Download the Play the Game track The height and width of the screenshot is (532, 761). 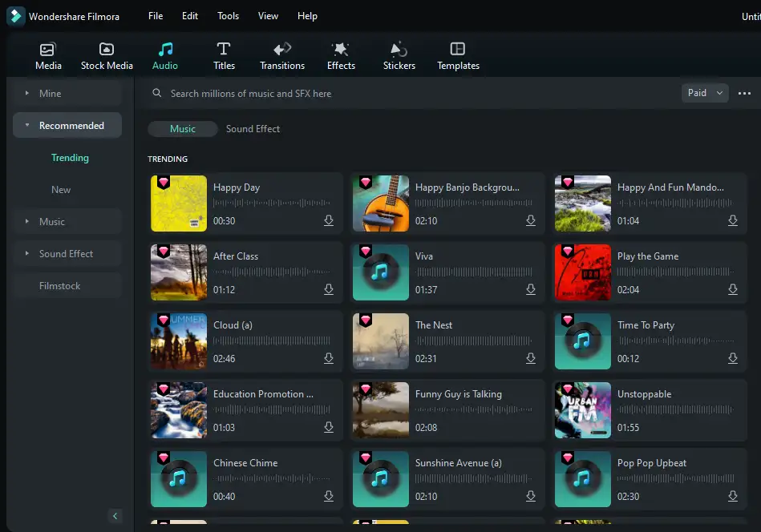tap(733, 290)
